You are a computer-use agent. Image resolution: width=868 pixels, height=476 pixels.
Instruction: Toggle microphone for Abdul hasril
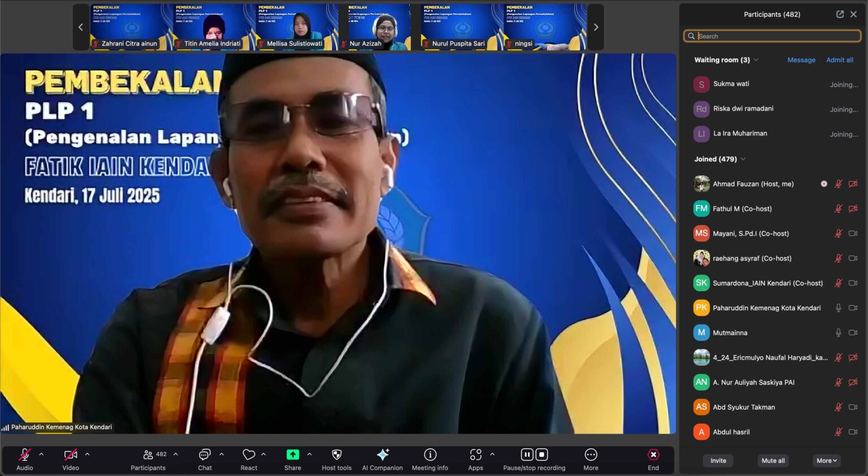(839, 432)
